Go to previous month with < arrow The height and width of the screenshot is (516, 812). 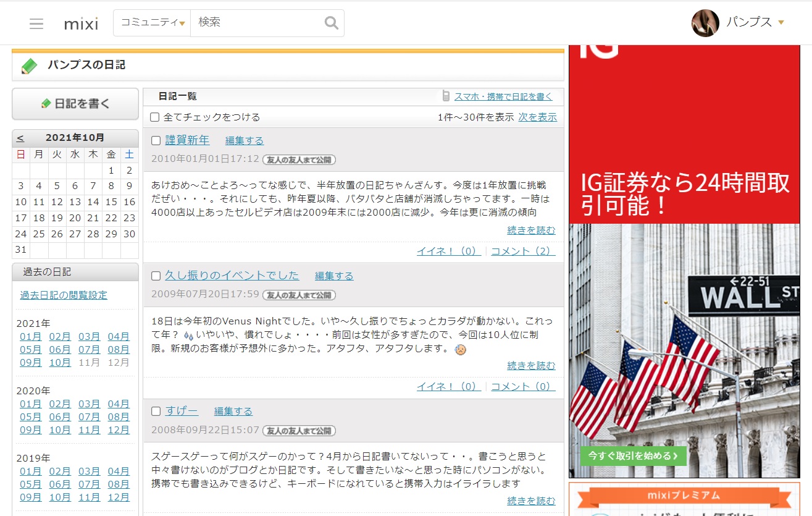tap(20, 138)
